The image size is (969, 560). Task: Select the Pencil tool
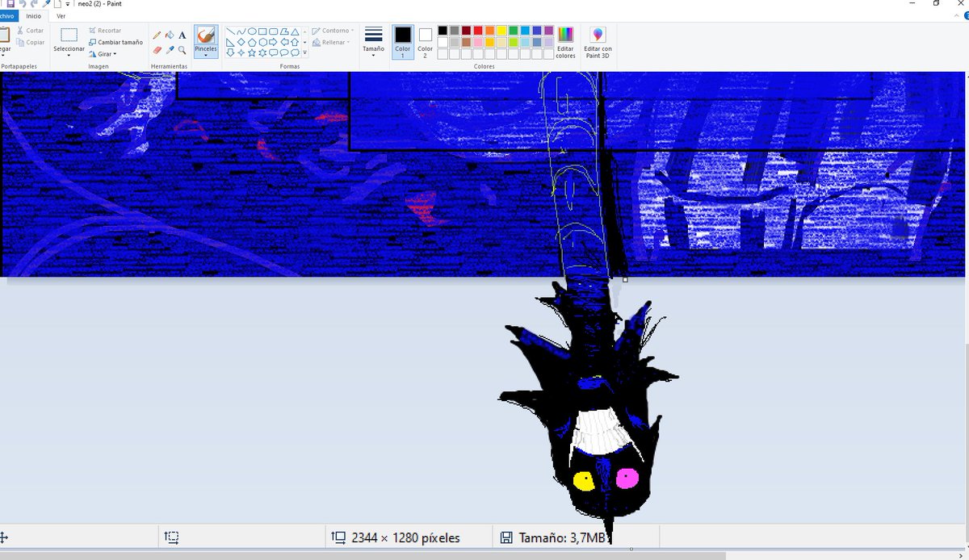click(x=157, y=36)
